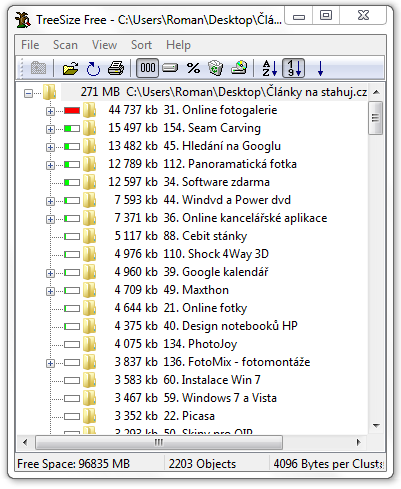Click the root folder icon at 271 MB

[x=49, y=92]
